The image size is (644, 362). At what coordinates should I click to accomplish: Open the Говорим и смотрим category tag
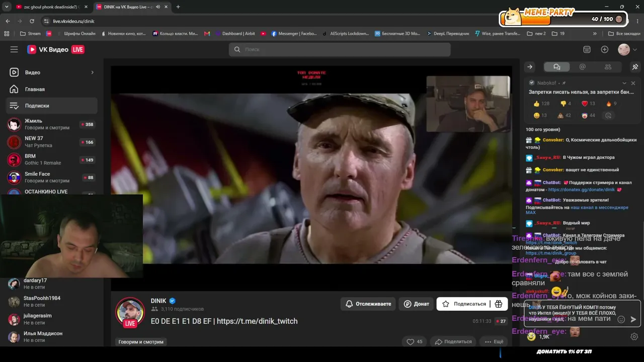[x=141, y=342]
